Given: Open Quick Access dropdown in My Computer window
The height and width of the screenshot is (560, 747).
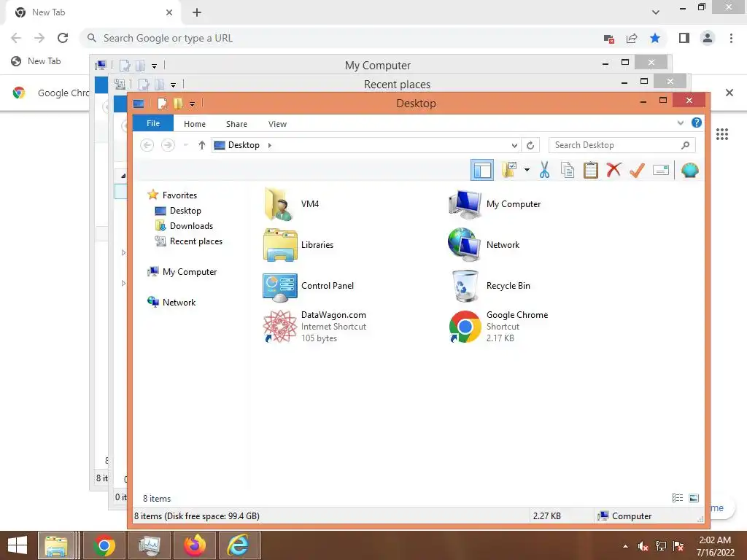Looking at the screenshot, I should click(154, 66).
